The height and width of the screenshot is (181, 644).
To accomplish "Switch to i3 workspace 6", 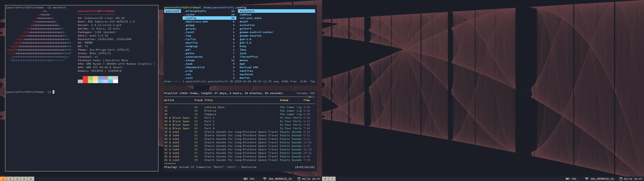I will tap(325, 179).
